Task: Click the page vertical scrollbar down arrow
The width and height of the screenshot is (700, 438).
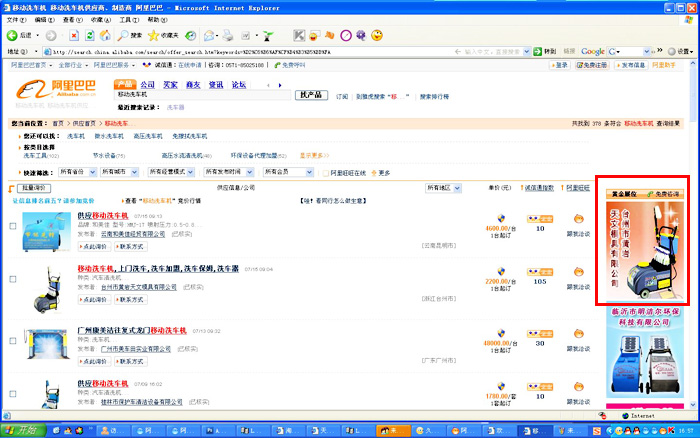Action: click(693, 405)
